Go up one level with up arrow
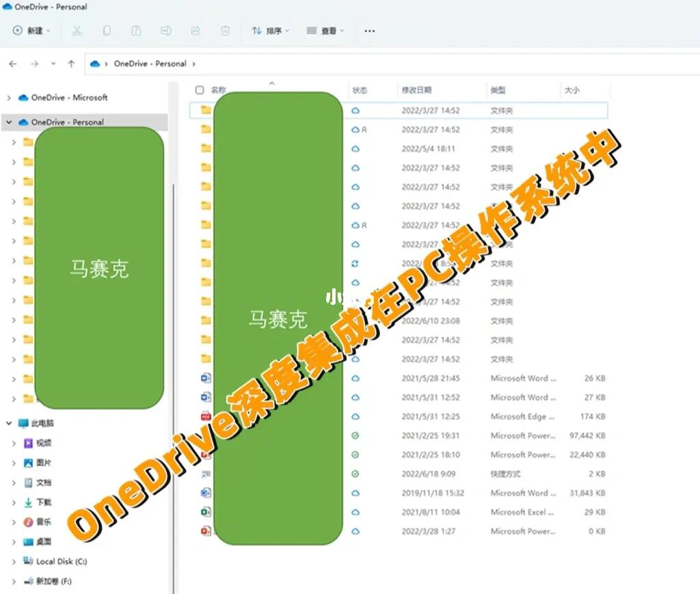This screenshot has height=594, width=700. 71,64
